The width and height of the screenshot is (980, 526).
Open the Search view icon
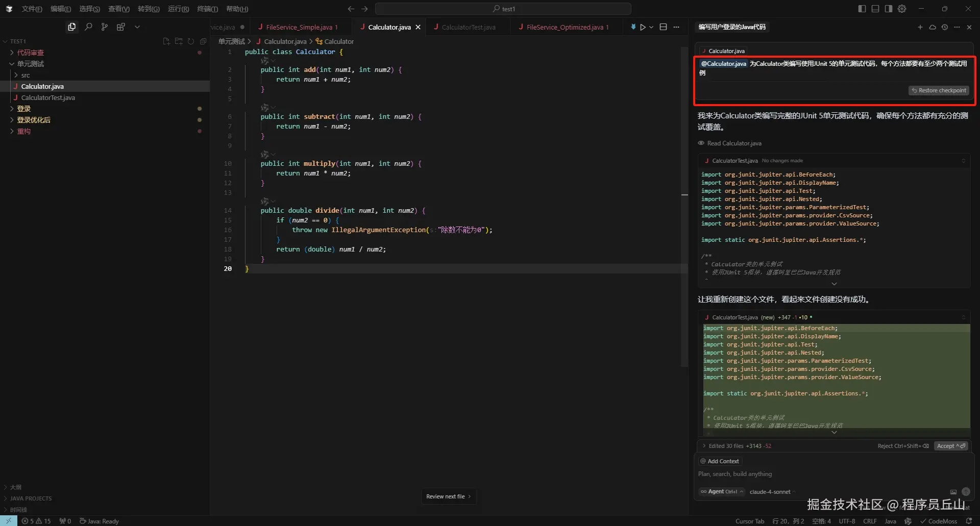point(88,27)
